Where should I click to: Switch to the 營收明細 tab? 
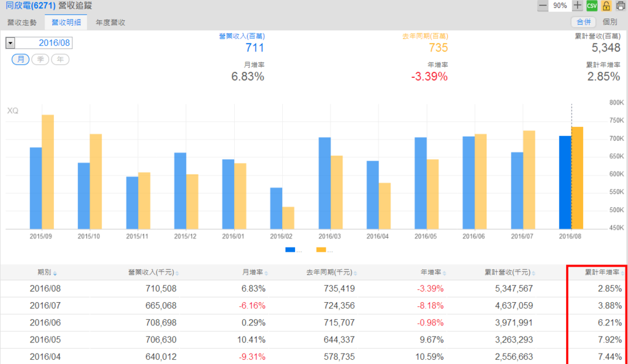[x=66, y=23]
